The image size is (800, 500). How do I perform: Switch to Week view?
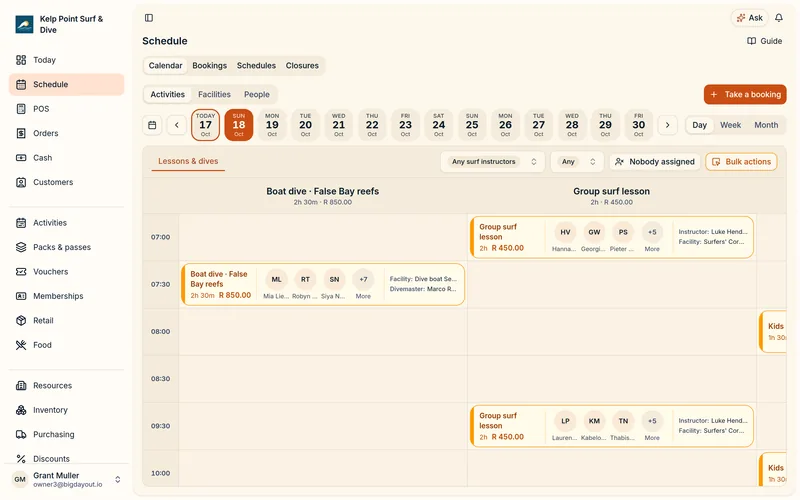(730, 125)
